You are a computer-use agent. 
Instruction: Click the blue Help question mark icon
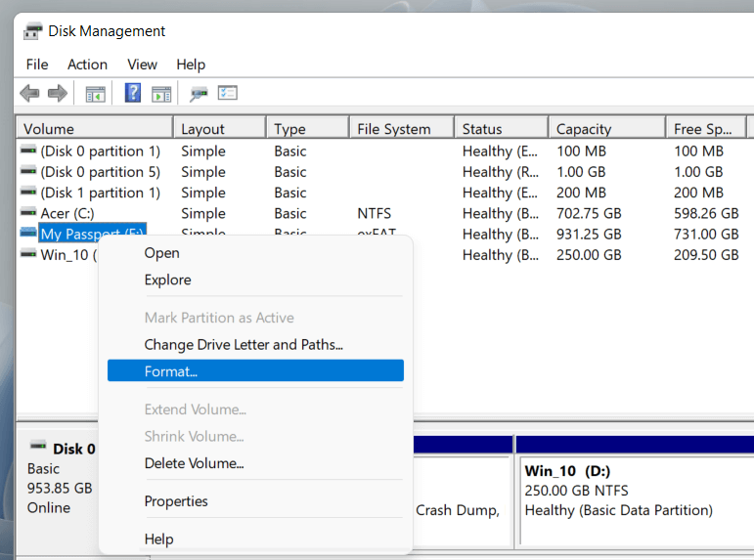(x=133, y=94)
